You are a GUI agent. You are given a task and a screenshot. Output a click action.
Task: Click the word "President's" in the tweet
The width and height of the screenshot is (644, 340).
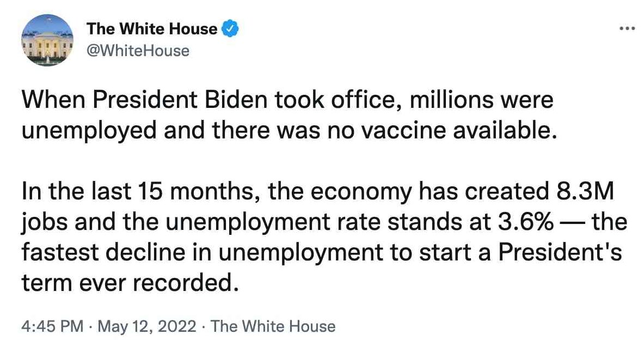[x=560, y=252]
